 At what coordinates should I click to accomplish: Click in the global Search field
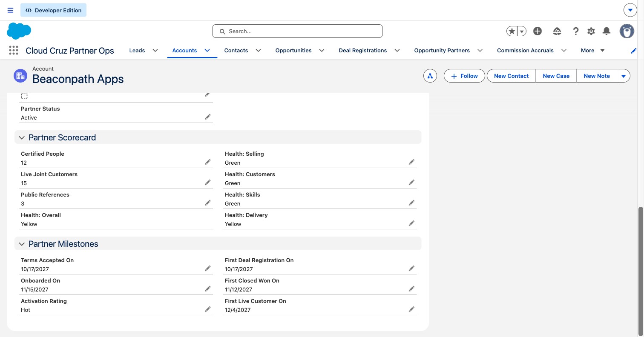pos(297,31)
